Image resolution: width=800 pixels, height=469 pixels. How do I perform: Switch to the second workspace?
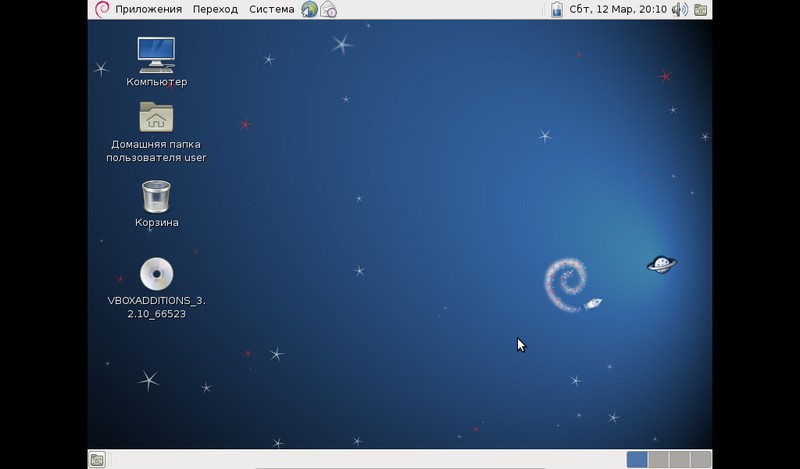[x=659, y=459]
